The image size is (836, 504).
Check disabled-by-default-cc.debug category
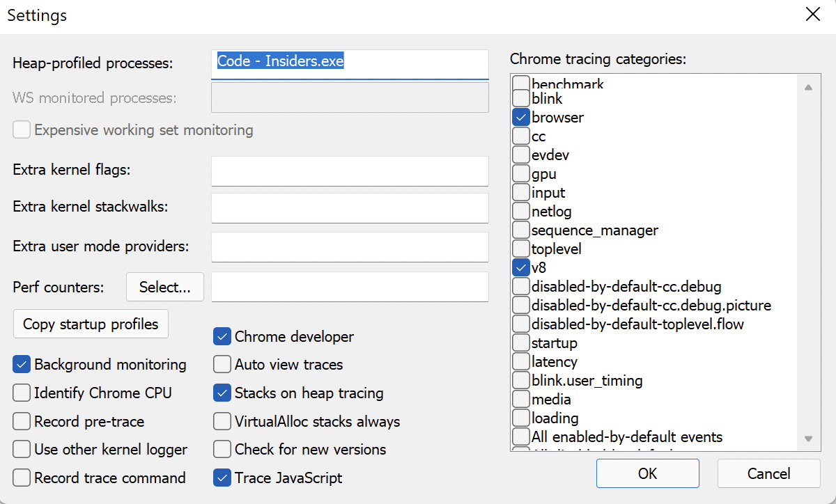click(520, 286)
